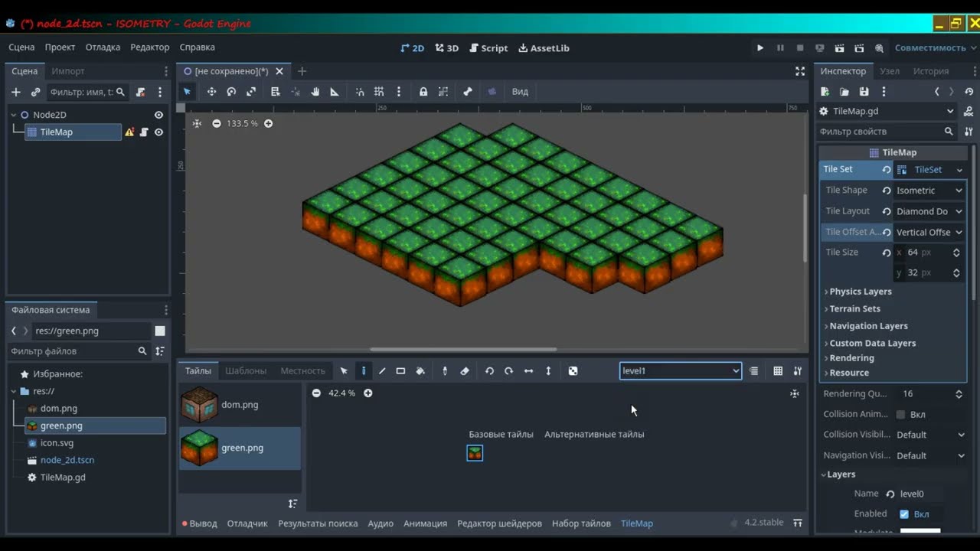The width and height of the screenshot is (980, 551).
Task: Click the list-select nodes tool icon
Action: coord(276,91)
